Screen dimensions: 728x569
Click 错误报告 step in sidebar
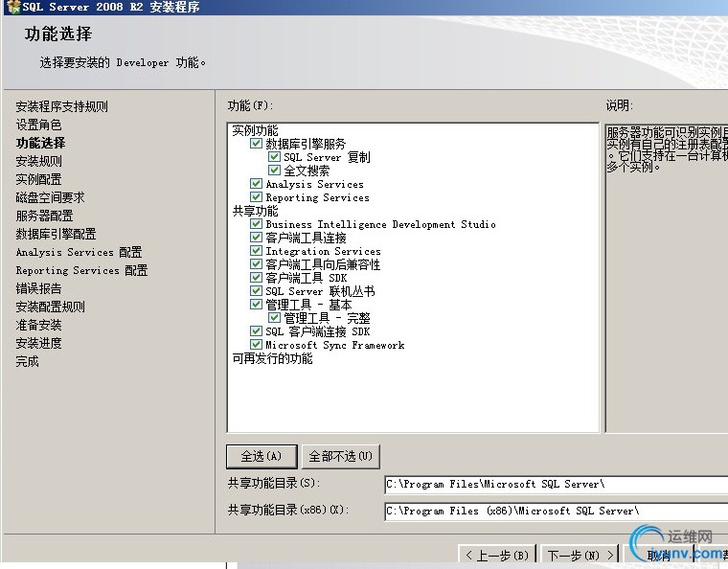pyautogui.click(x=38, y=288)
